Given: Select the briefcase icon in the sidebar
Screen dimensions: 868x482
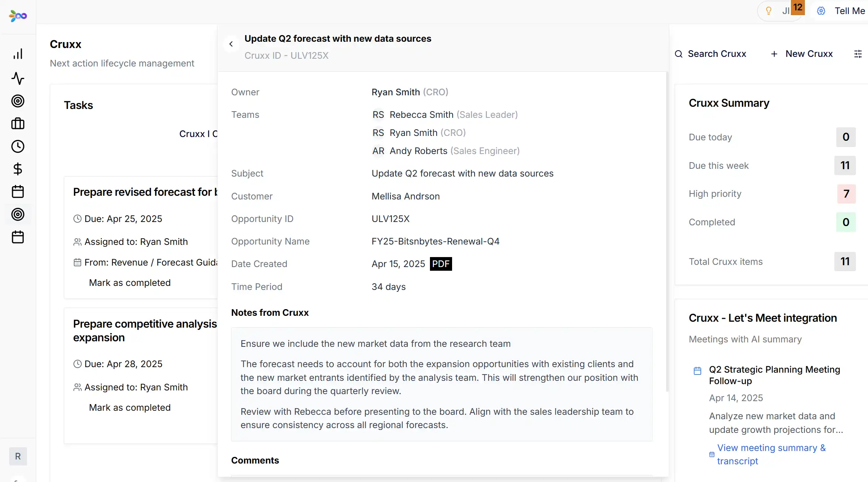Looking at the screenshot, I should pyautogui.click(x=18, y=123).
